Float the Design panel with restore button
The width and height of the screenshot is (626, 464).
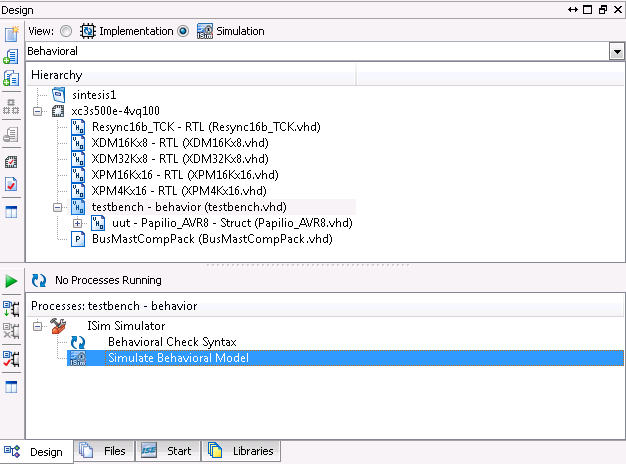[603, 10]
